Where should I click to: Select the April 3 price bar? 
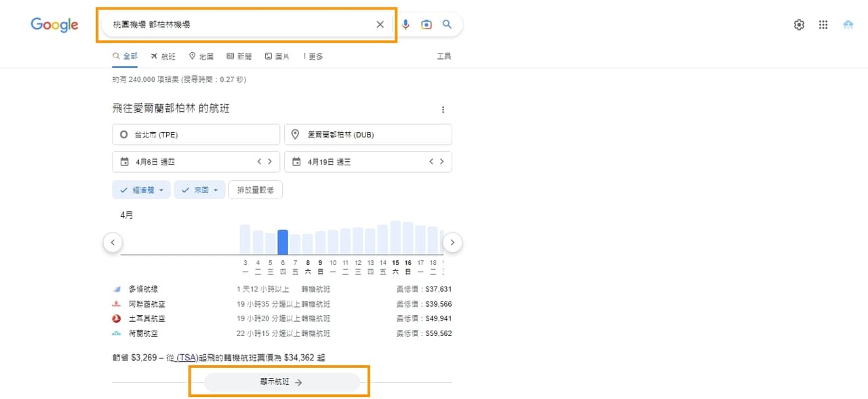pyautogui.click(x=245, y=239)
